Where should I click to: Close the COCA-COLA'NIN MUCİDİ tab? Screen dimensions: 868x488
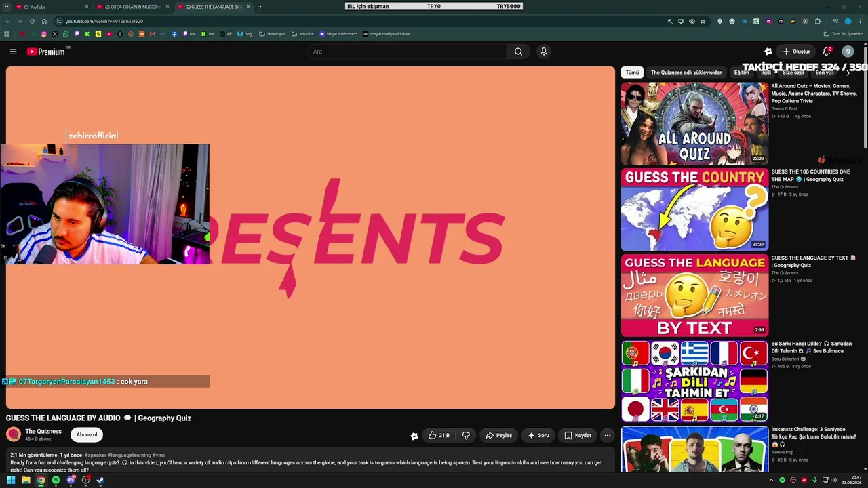(167, 7)
